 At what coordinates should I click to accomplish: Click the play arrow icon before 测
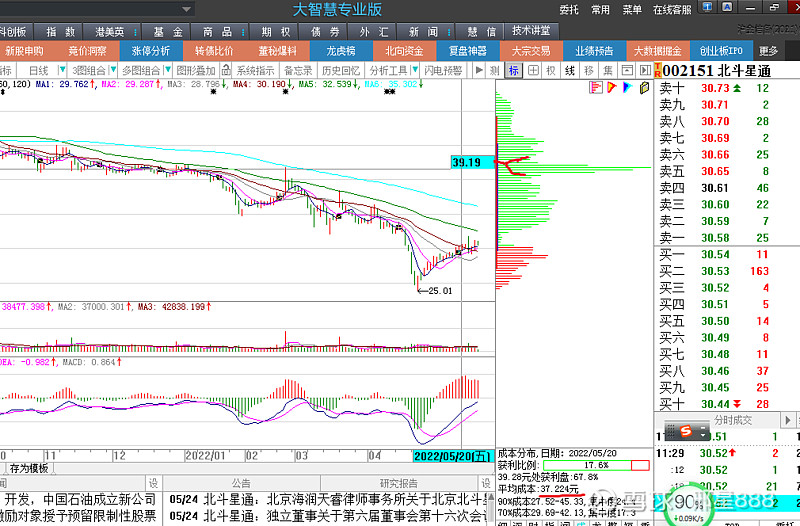point(479,70)
